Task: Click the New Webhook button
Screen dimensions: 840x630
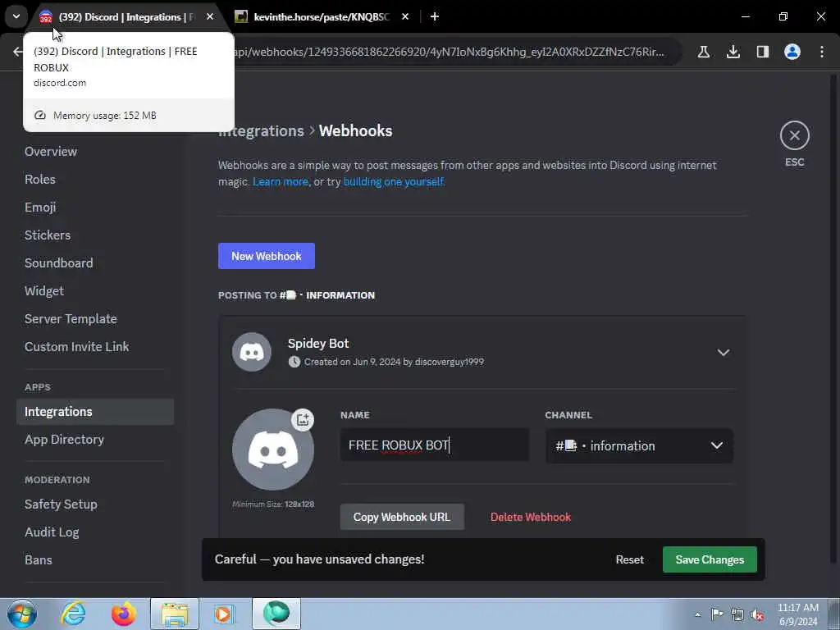Action: [x=267, y=256]
